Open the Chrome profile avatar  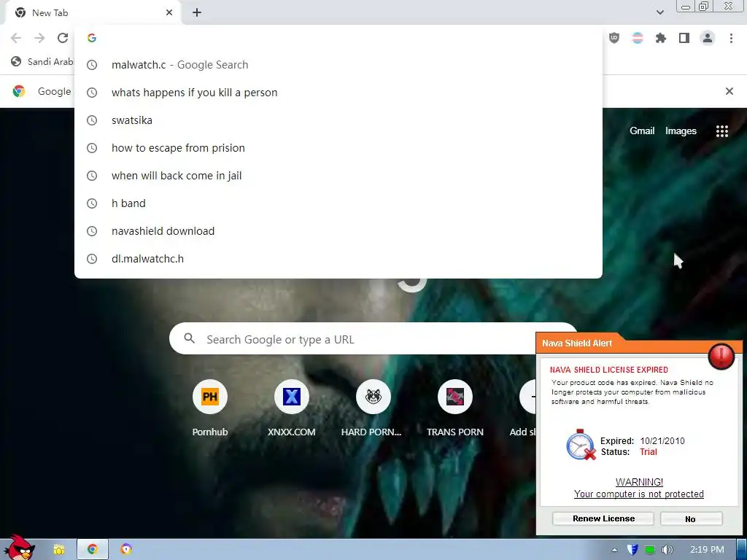point(708,38)
